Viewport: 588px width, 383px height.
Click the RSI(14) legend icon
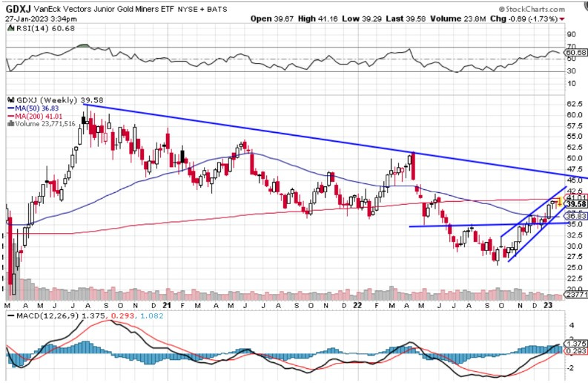pos(11,28)
